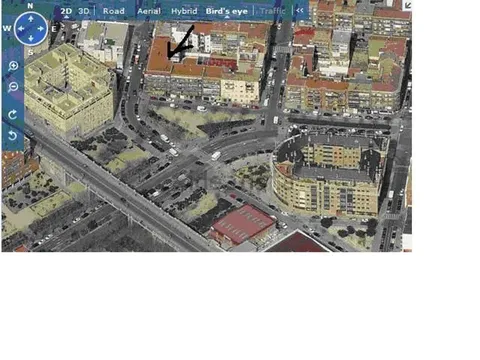Rotate the view counterclockwise
This screenshot has height=360, width=480.
tap(12, 135)
